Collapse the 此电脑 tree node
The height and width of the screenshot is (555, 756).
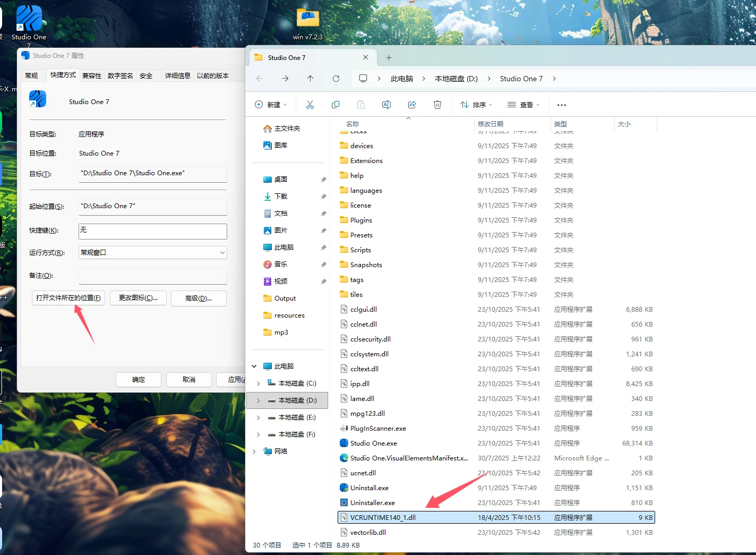click(254, 366)
